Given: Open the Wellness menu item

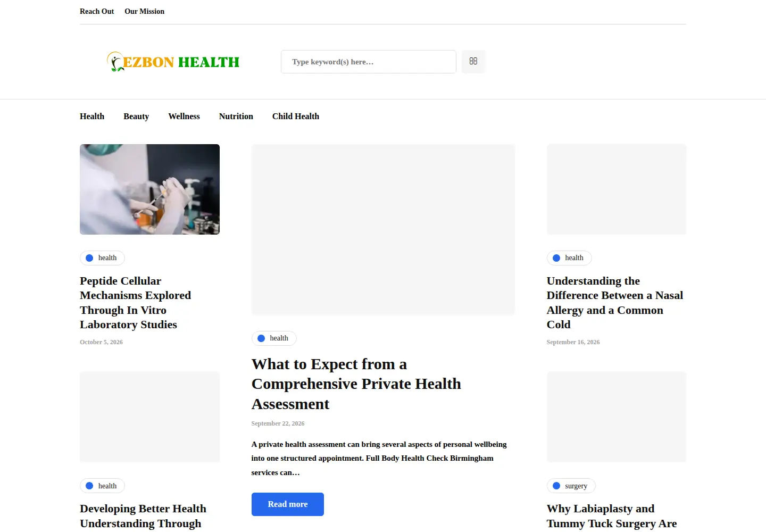Looking at the screenshot, I should click(x=184, y=117).
